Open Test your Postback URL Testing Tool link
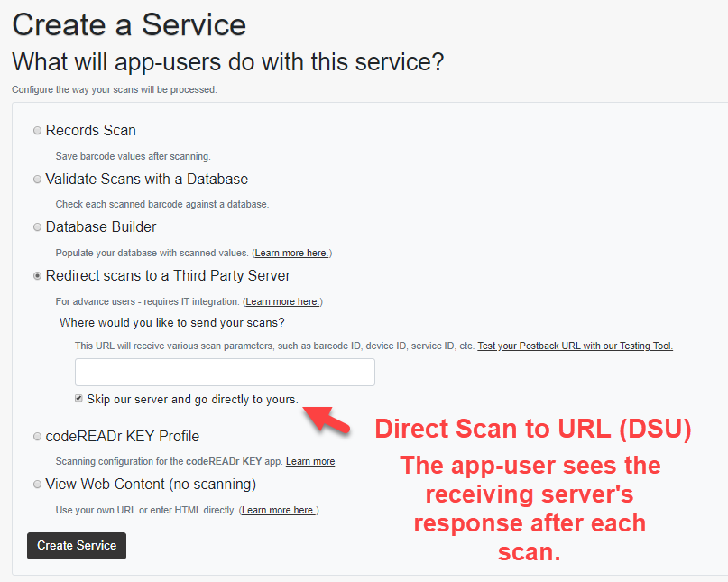 (x=575, y=346)
